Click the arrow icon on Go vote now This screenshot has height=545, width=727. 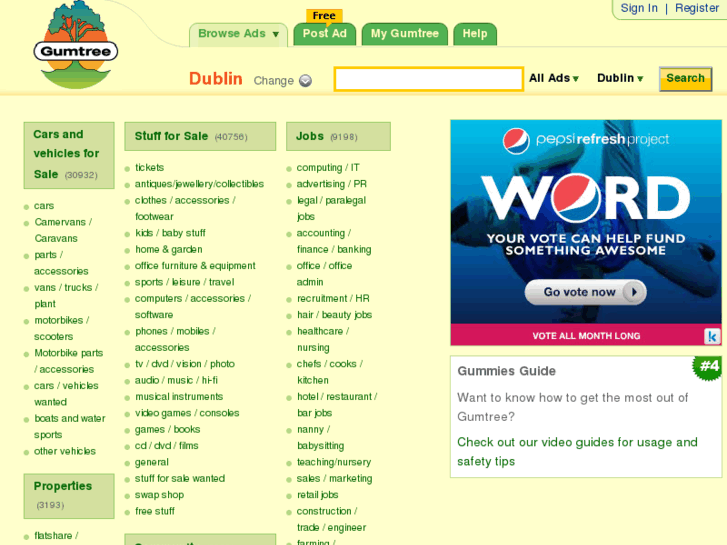(634, 292)
